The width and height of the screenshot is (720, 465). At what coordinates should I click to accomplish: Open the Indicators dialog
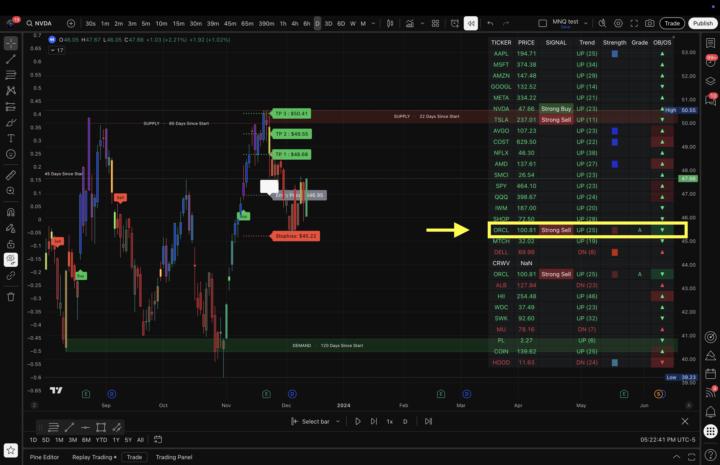click(410, 23)
